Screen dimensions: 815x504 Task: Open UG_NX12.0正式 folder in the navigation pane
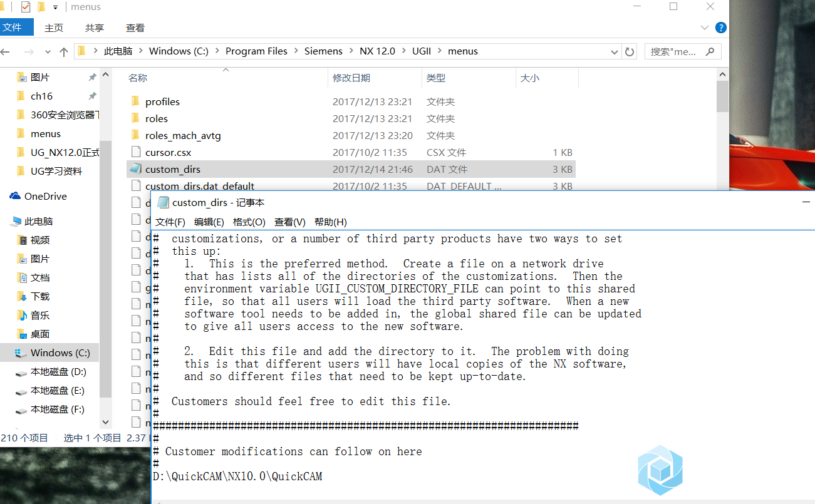[65, 152]
